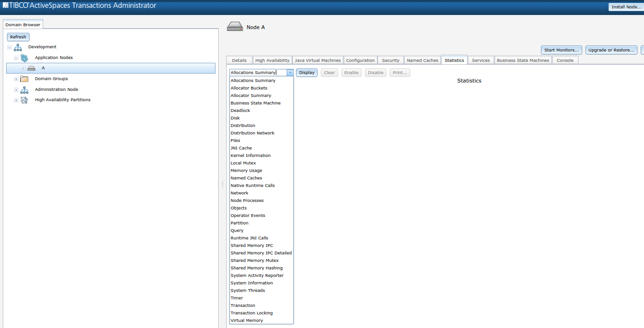Expand the Domain Groups tree node

pos(16,79)
